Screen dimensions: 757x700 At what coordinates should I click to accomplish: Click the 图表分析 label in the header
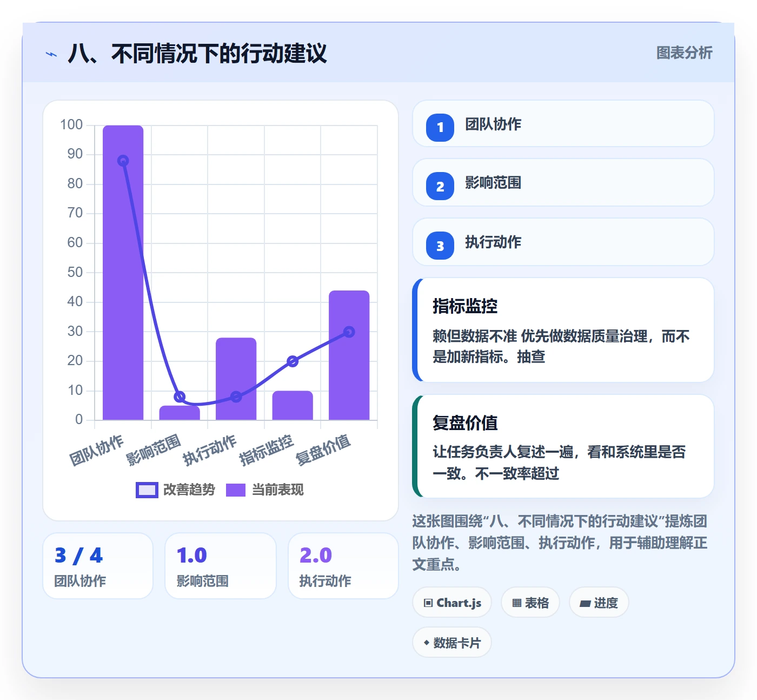point(685,53)
